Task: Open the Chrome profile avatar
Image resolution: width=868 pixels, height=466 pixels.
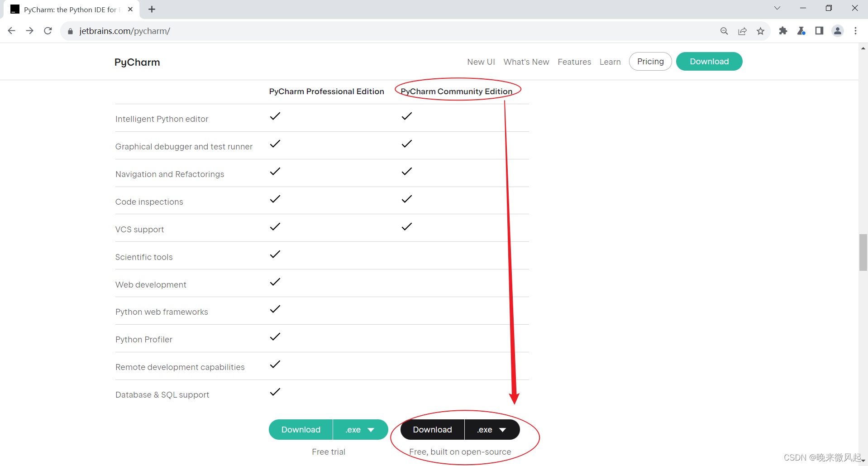Action: point(838,31)
